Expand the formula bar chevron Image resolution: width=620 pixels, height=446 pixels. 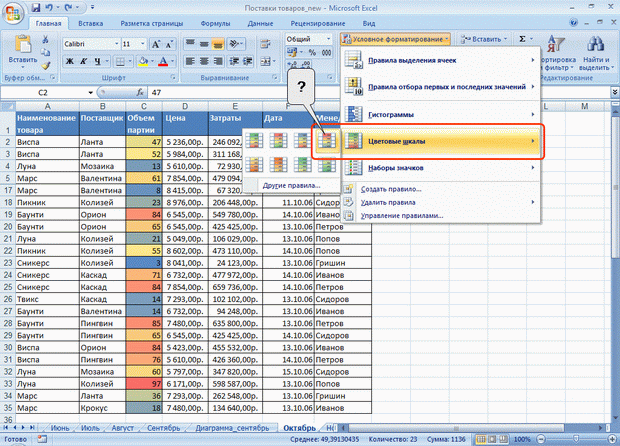tap(615, 92)
